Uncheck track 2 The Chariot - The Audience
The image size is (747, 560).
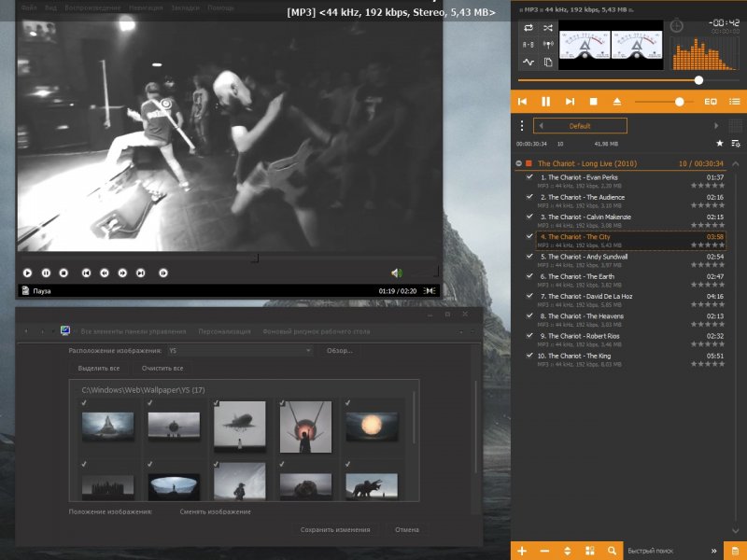coord(529,197)
